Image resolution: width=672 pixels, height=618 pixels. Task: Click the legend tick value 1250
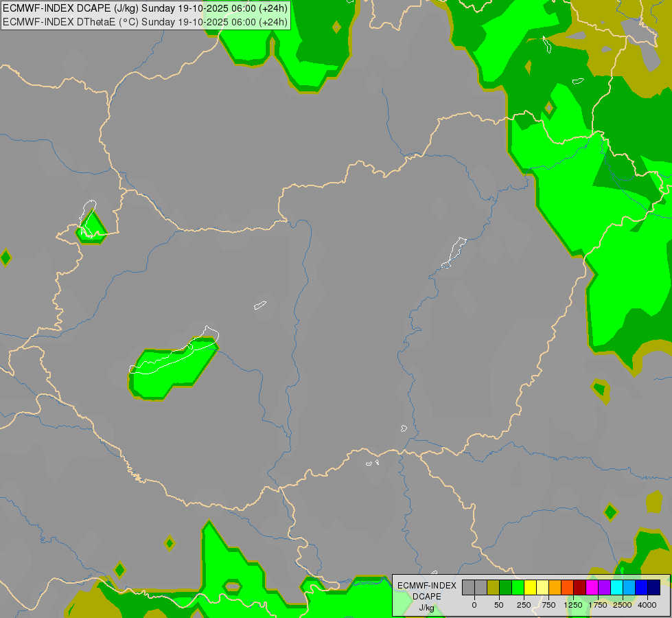(573, 605)
